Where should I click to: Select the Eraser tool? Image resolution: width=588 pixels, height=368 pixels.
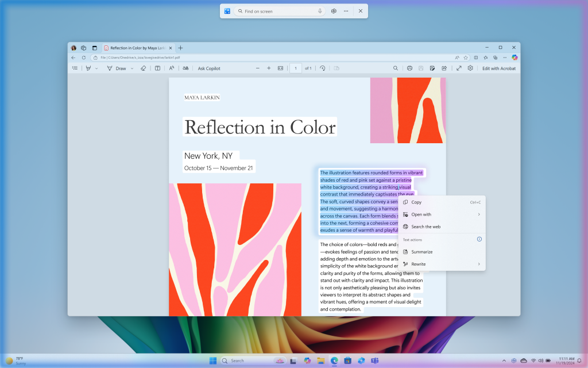point(143,68)
